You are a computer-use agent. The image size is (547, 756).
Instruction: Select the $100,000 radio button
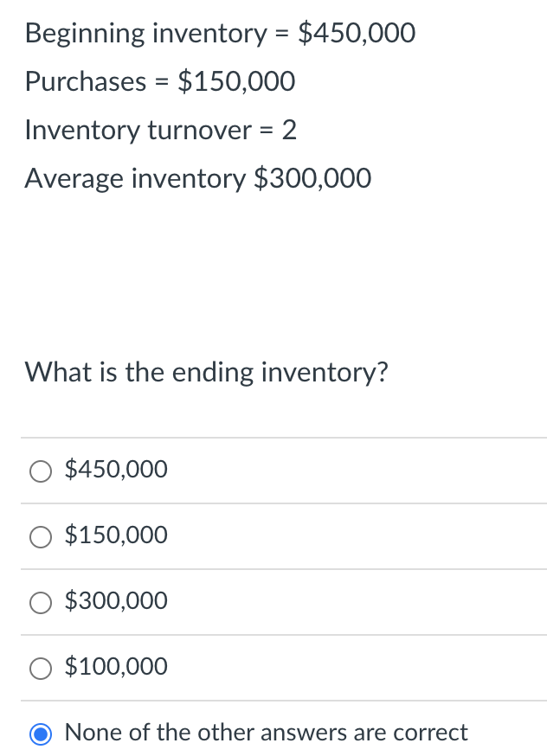click(x=40, y=669)
